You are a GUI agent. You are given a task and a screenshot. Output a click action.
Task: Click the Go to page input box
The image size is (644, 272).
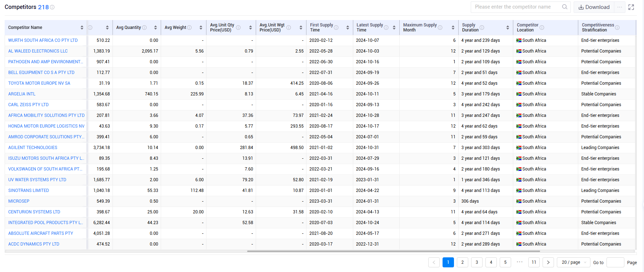coord(615,262)
